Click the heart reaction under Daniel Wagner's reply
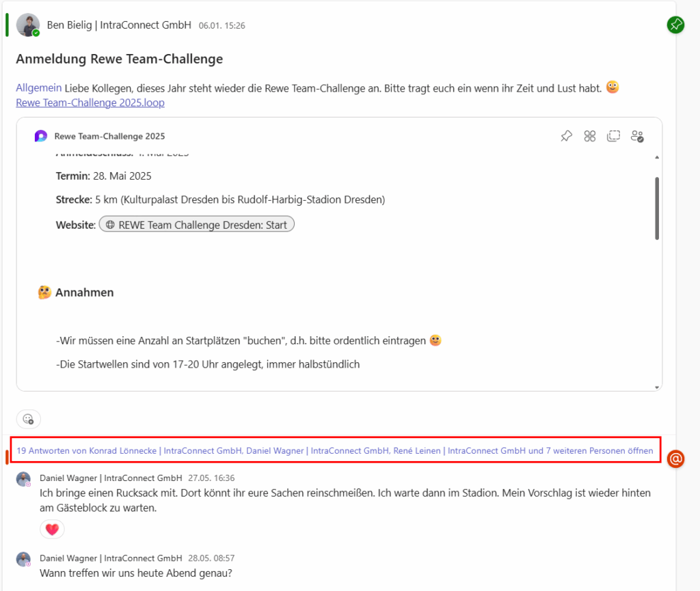700x591 pixels. tap(52, 529)
